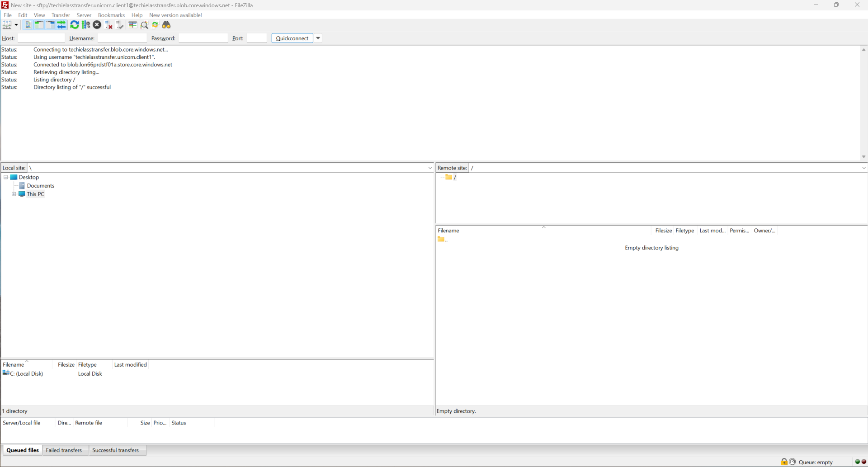Search for files with binoculars icon
Image resolution: width=868 pixels, height=467 pixels.
166,25
